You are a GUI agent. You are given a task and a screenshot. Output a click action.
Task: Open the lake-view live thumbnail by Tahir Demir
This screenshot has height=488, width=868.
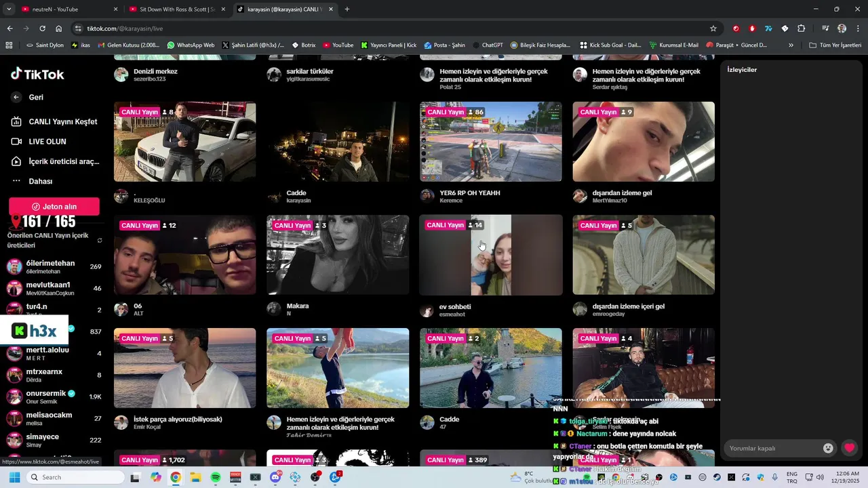coord(338,368)
